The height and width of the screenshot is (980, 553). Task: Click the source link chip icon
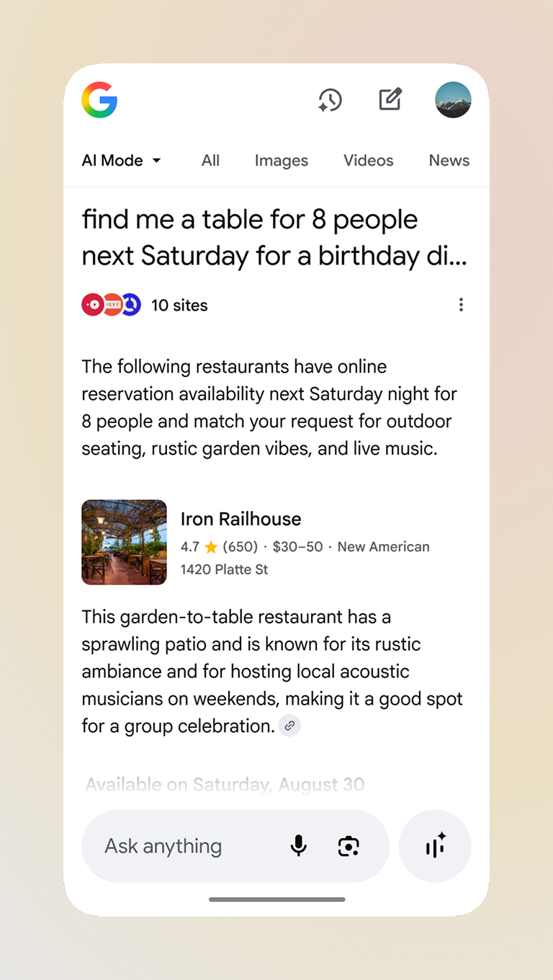(x=289, y=726)
